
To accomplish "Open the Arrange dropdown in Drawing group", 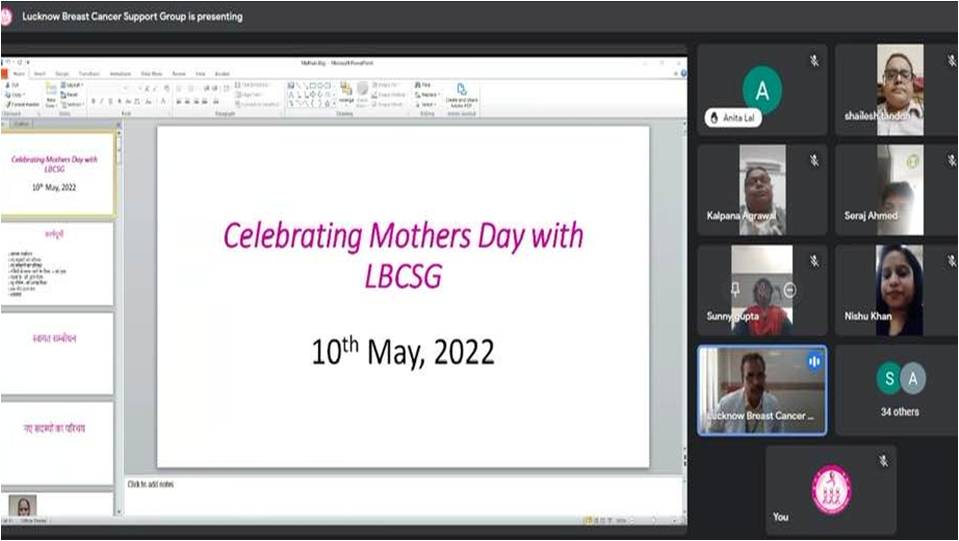I will coord(346,94).
